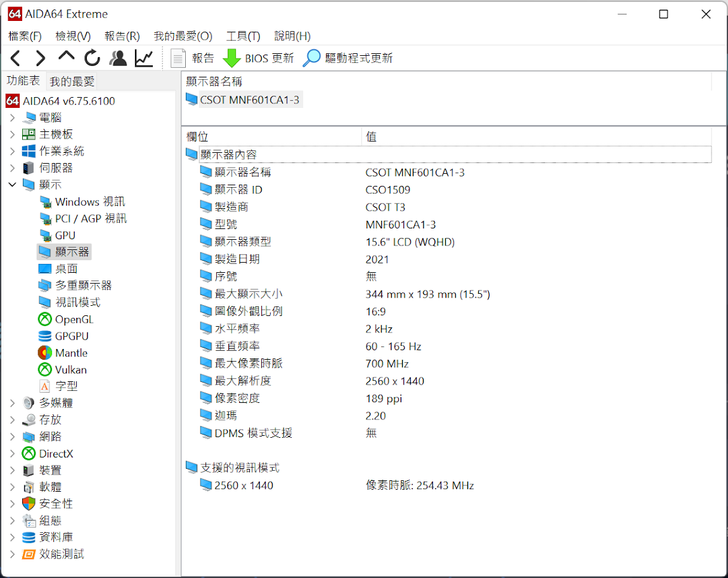Select the 字型 font tree icon
Screen dimensions: 728x578
[44, 386]
